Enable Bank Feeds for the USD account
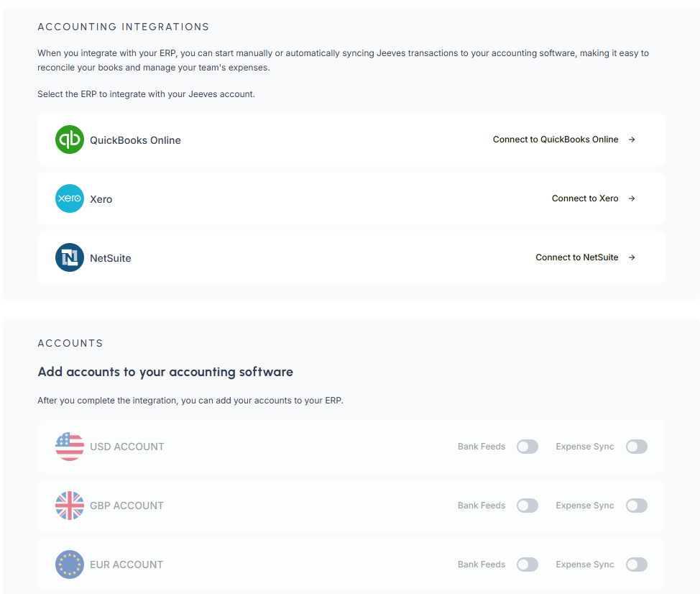 tap(527, 447)
